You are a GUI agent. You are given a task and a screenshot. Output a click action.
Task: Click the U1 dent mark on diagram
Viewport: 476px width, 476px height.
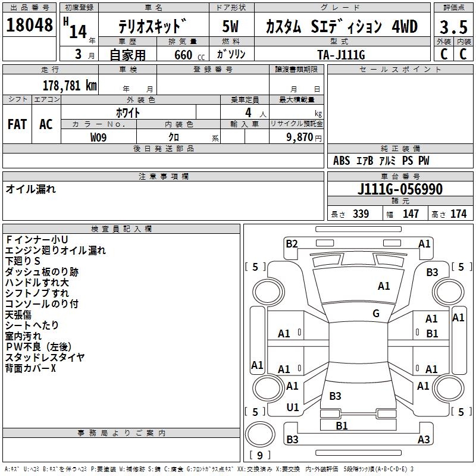pyautogui.click(x=292, y=408)
